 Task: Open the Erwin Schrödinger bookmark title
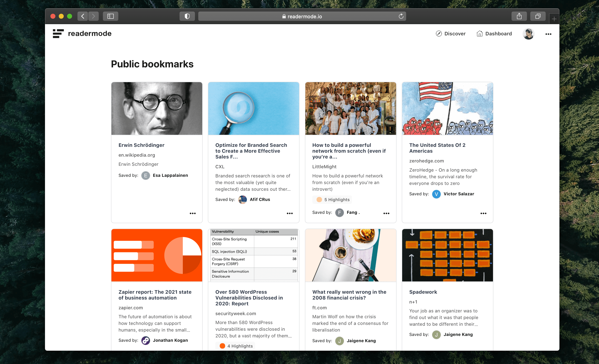pos(141,145)
